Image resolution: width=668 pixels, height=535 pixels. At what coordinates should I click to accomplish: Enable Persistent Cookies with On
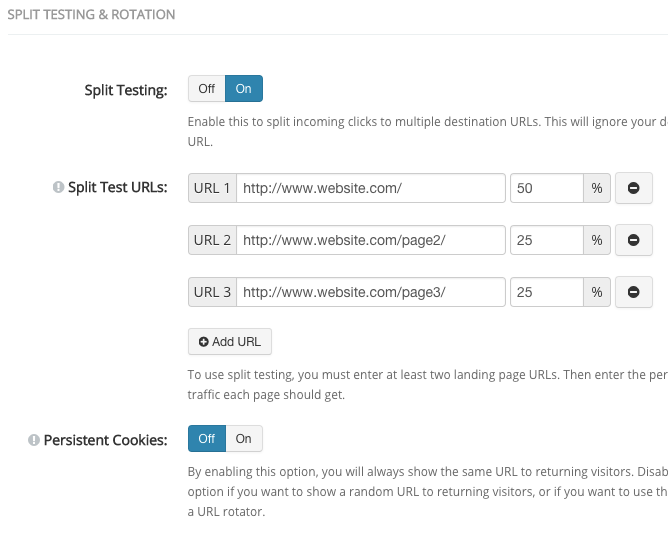(244, 438)
